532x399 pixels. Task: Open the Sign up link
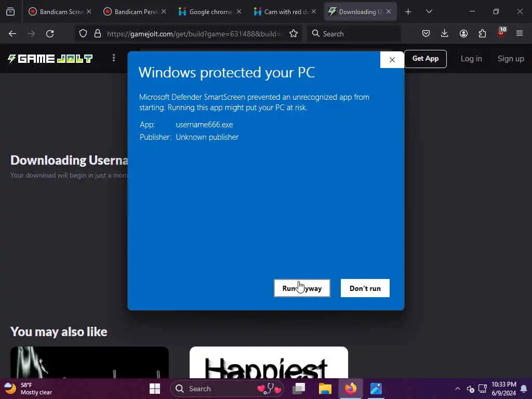click(510, 59)
